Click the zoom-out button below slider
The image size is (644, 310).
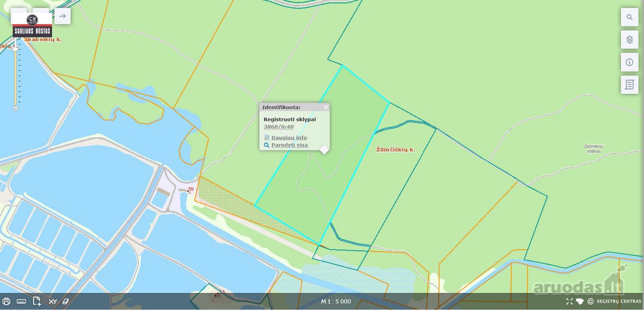click(x=16, y=109)
